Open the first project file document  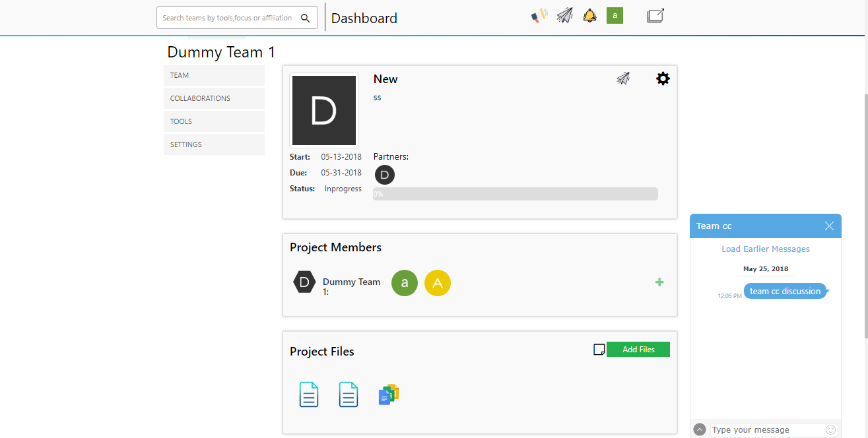pos(309,394)
